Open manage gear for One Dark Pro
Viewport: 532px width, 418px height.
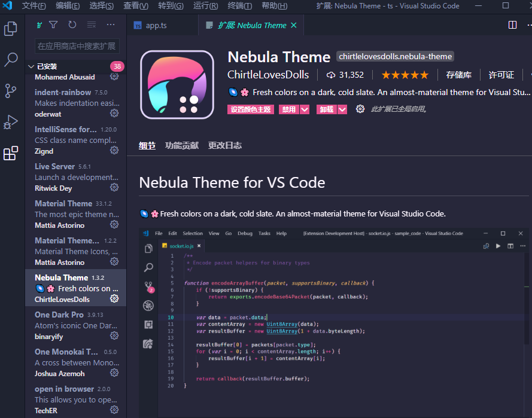[114, 335]
